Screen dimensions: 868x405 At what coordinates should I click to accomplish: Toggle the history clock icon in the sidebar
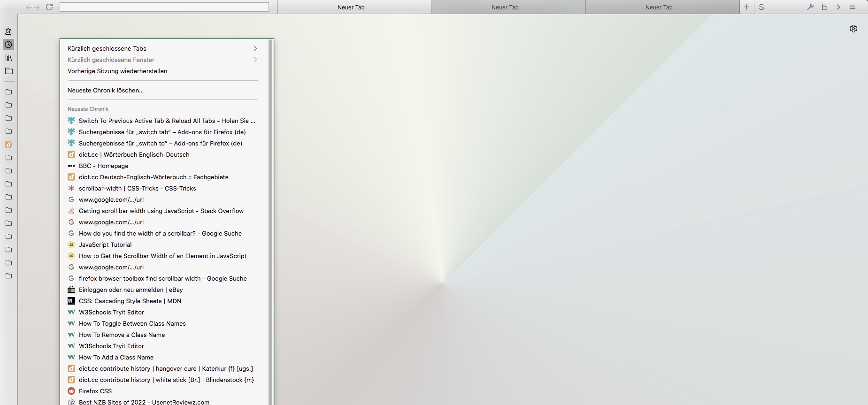[x=8, y=45]
